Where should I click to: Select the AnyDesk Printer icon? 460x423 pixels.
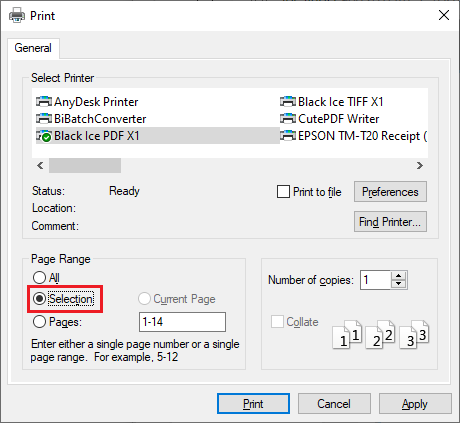coord(44,101)
